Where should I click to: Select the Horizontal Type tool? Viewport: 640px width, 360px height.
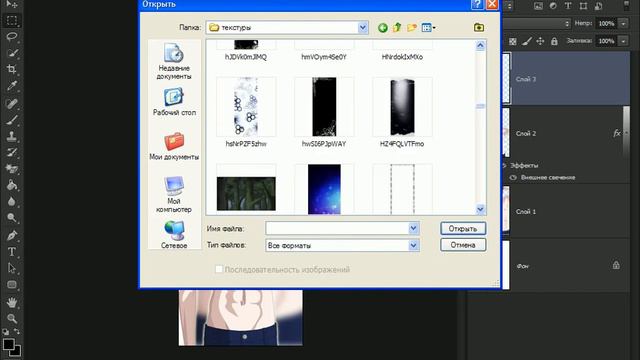click(12, 252)
